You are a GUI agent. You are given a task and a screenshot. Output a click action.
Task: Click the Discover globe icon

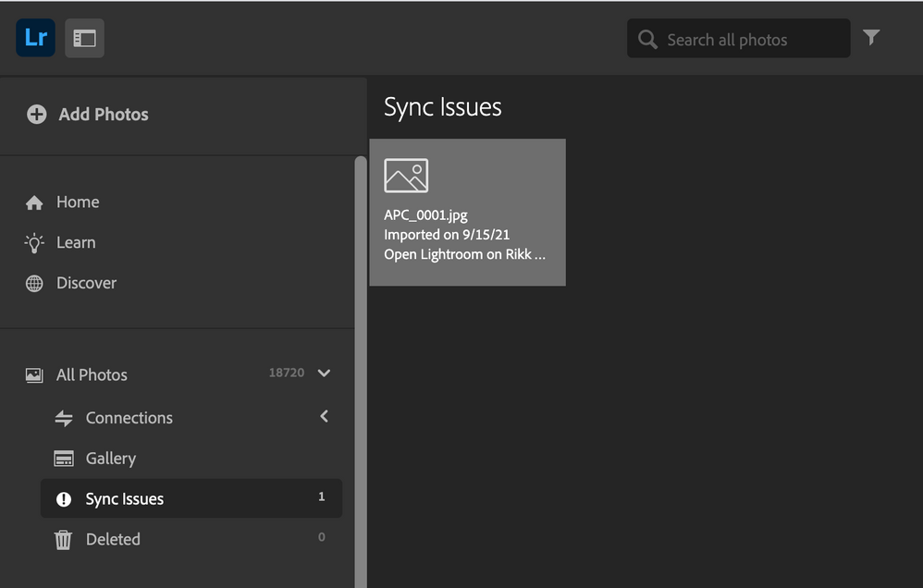click(x=34, y=283)
